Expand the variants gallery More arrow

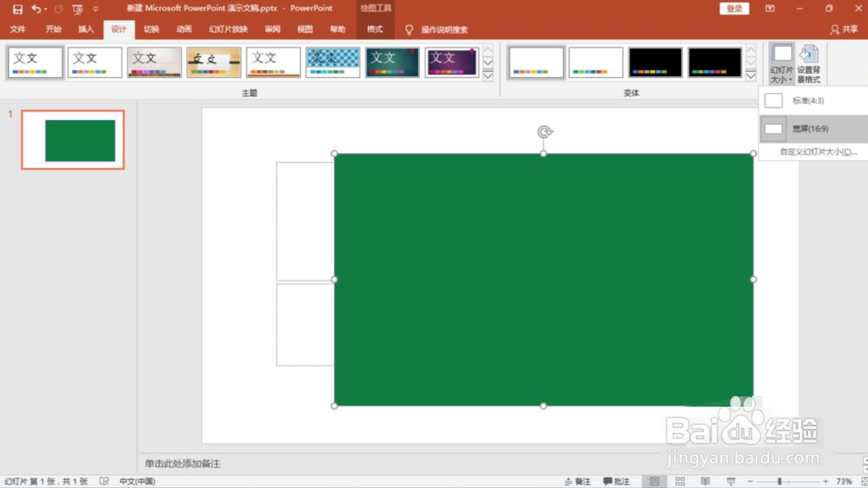click(x=751, y=75)
